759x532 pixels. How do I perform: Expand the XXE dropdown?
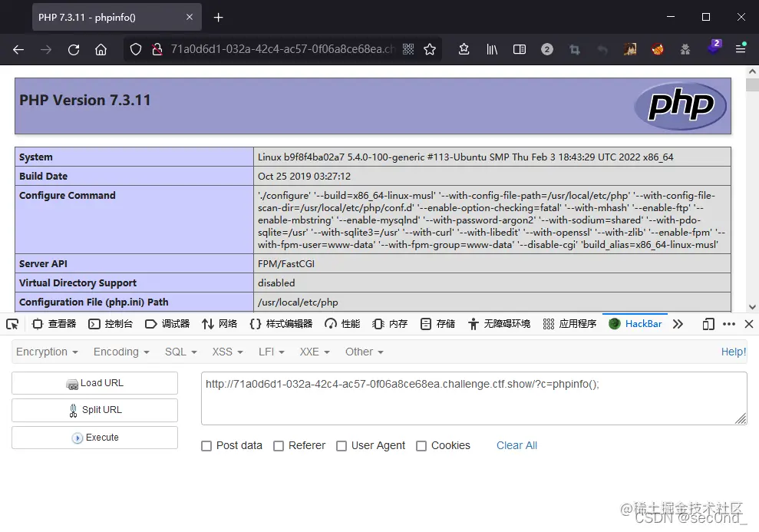315,352
